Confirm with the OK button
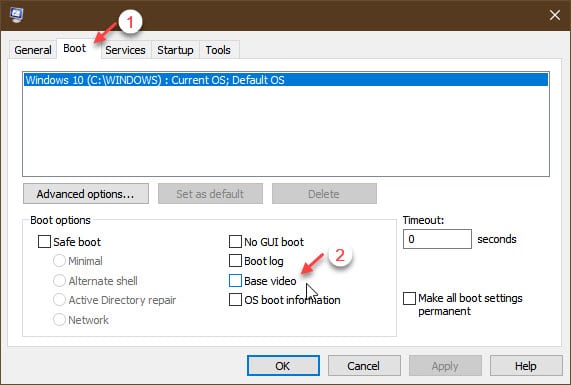This screenshot has width=571, height=385. [x=283, y=366]
